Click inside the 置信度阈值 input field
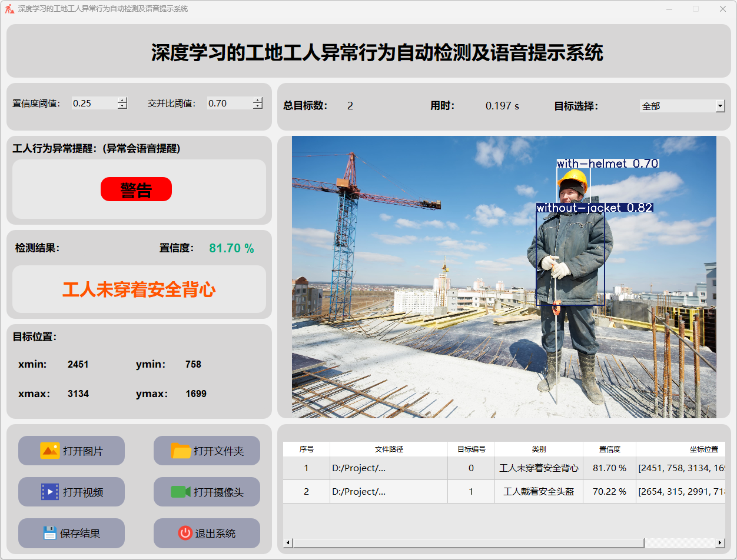The image size is (737, 560). click(93, 103)
